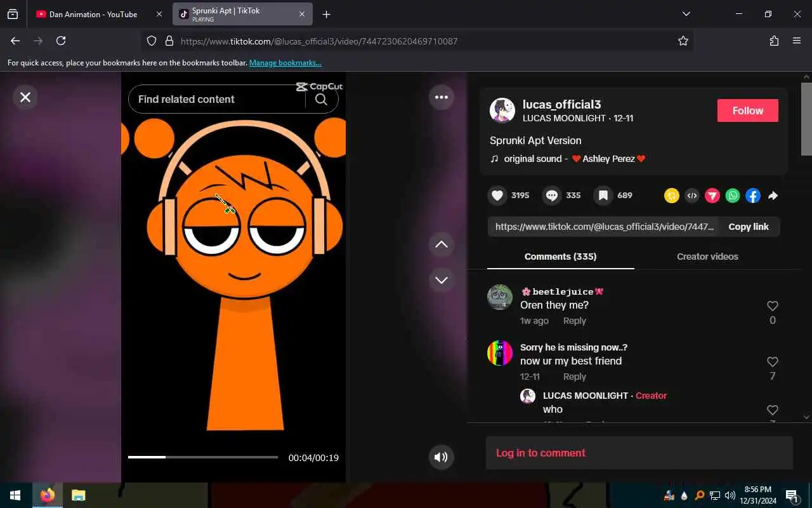Repost the video with the yellow icon
Image resolution: width=812 pixels, height=508 pixels.
click(x=672, y=196)
